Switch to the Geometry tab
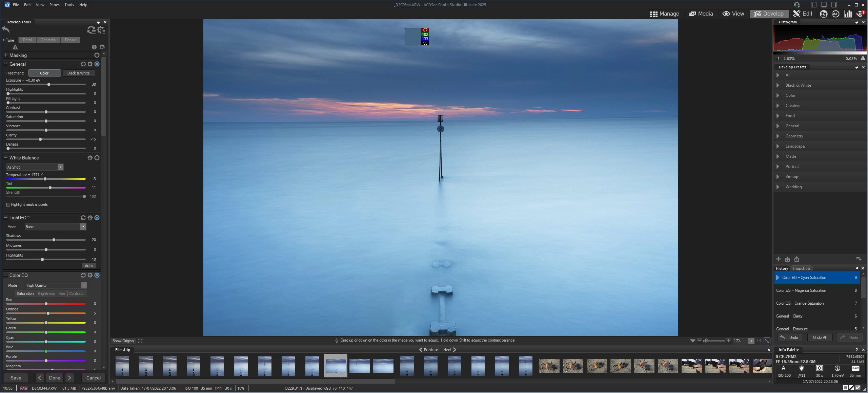The width and height of the screenshot is (868, 393). (48, 40)
